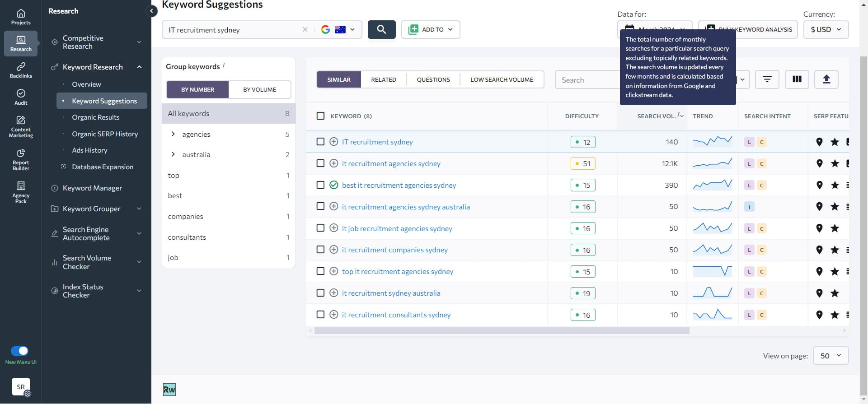
Task: Expand the 'australia' keyword group
Action: coord(173,154)
